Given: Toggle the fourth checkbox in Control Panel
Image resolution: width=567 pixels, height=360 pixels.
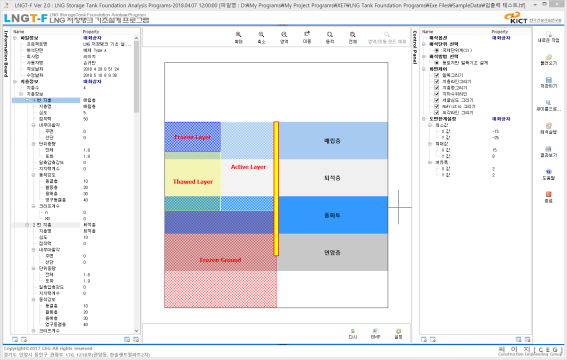Looking at the screenshot, I should (x=436, y=94).
